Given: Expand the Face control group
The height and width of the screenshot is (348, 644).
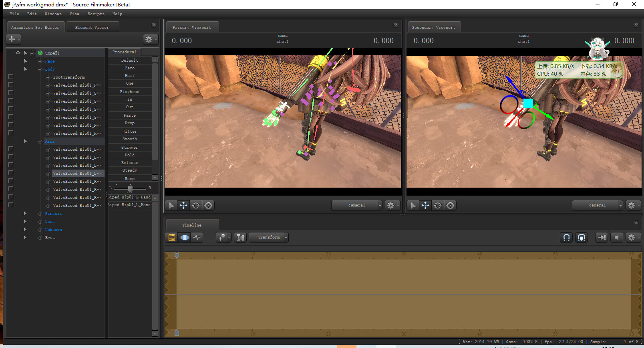Looking at the screenshot, I should (40, 61).
